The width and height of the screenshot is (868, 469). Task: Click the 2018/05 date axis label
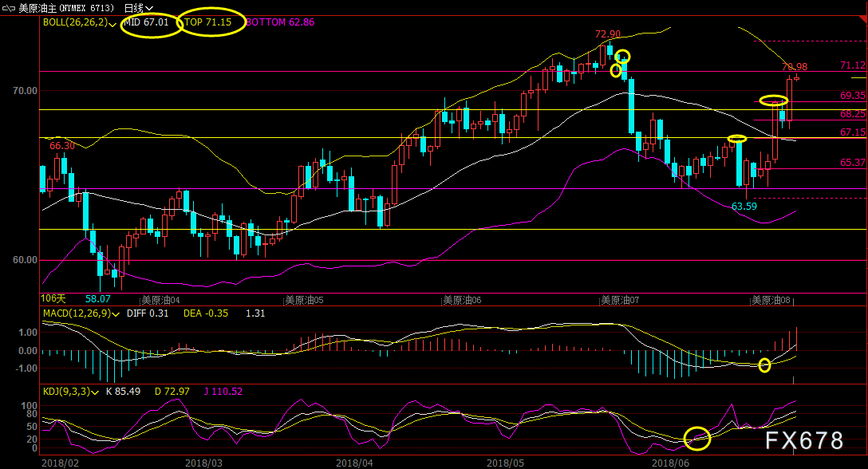click(505, 463)
